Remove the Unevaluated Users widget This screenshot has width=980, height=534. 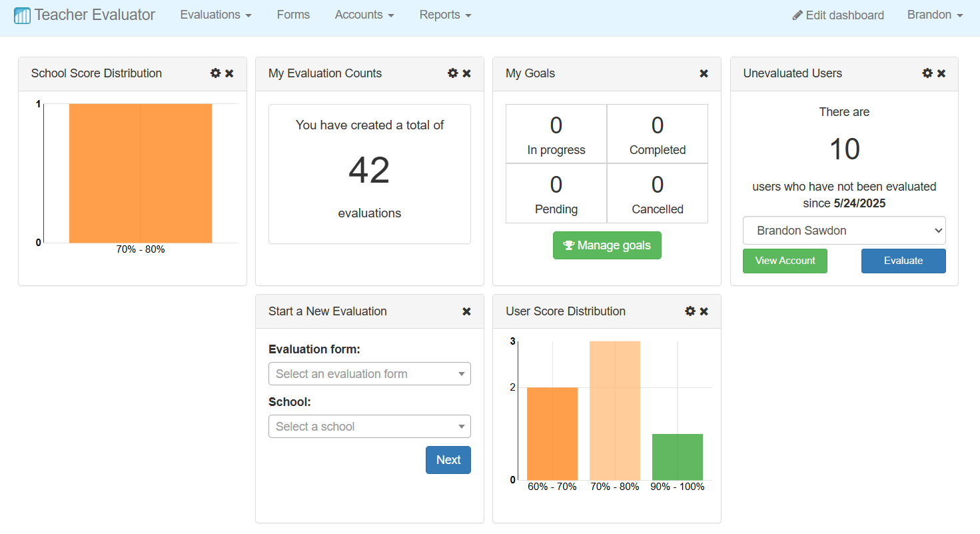(x=941, y=73)
